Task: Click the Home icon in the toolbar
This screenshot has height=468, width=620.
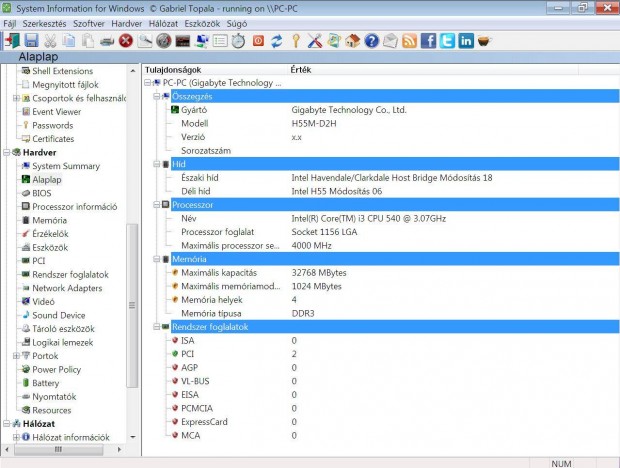Action: click(x=352, y=41)
